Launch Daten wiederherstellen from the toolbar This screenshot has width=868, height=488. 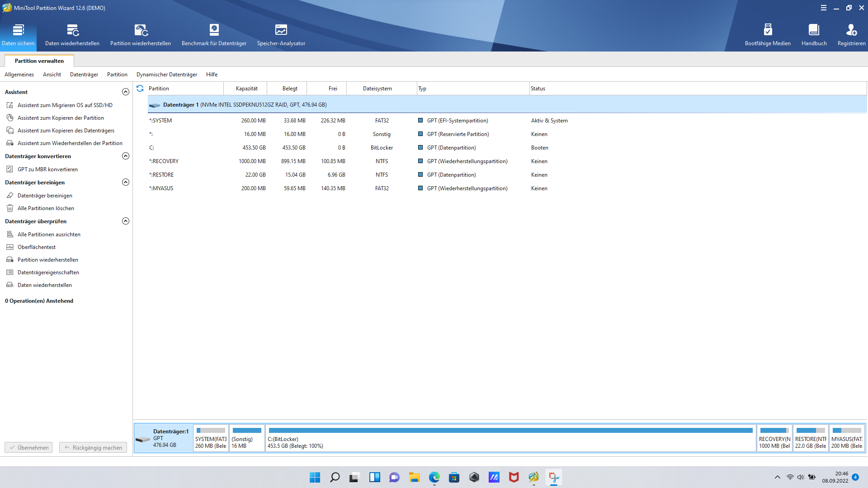tap(72, 35)
